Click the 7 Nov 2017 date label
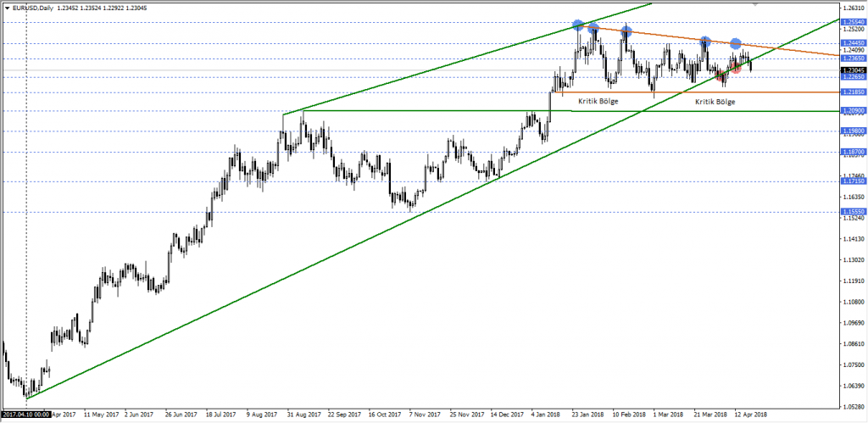The width and height of the screenshot is (868, 423). [426, 415]
